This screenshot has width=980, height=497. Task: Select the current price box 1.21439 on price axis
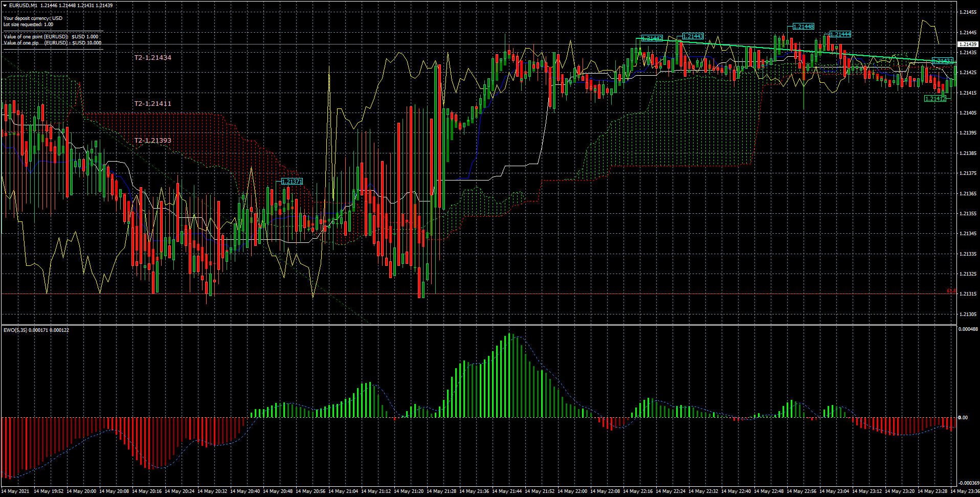click(969, 44)
